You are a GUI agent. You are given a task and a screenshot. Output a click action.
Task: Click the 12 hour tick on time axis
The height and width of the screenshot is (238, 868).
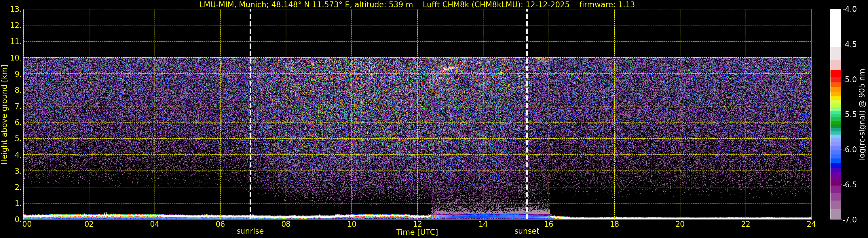coord(417,224)
